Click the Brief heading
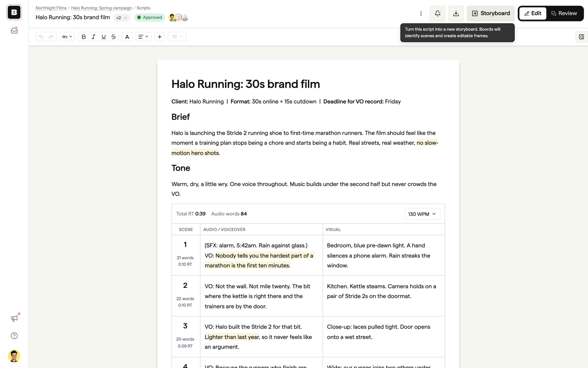Viewport: 588px width, 368px height. point(181,117)
